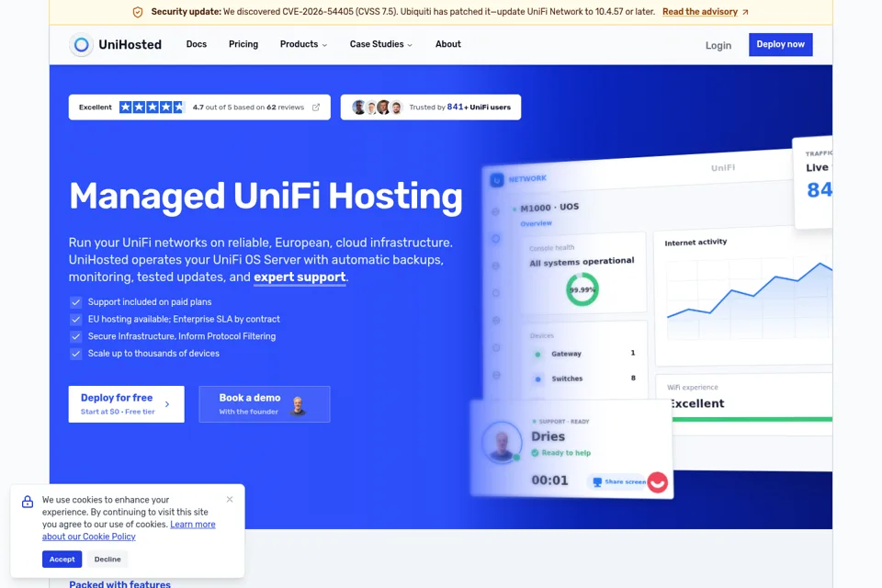
Task: Click the All systems operational text
Action: click(x=582, y=262)
